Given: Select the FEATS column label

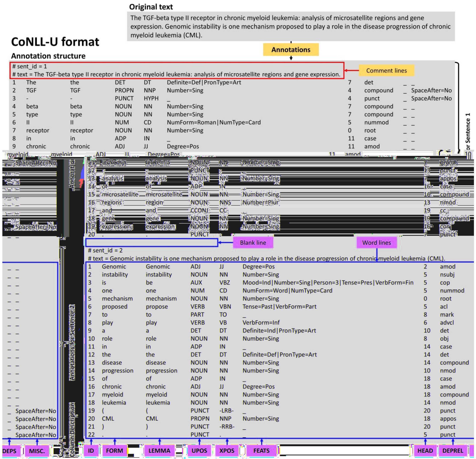Looking at the screenshot, I should click(x=261, y=451).
